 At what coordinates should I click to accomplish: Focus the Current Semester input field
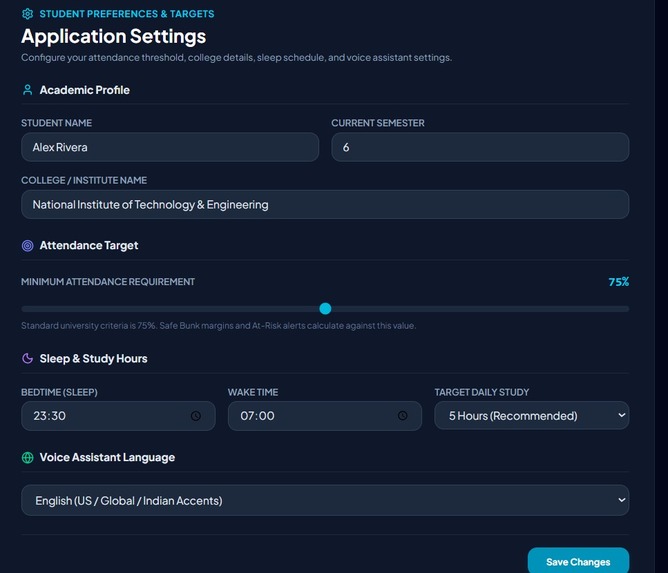(x=480, y=147)
